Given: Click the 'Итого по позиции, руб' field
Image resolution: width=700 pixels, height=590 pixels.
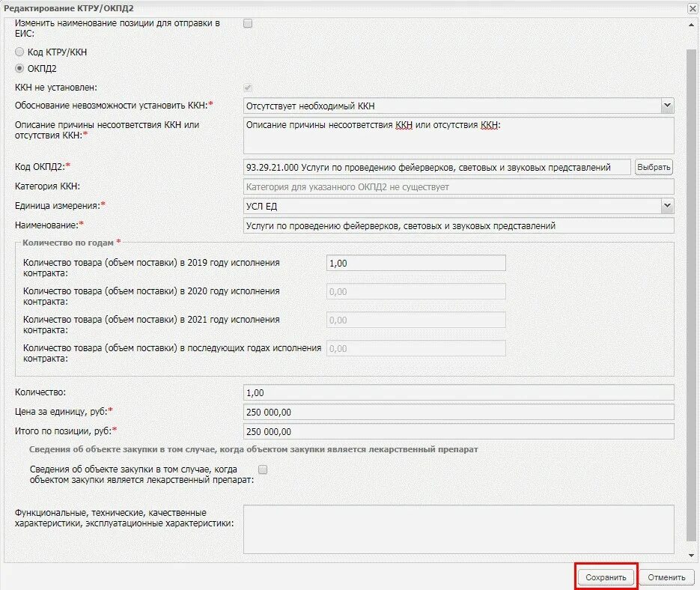Looking at the screenshot, I should coord(458,431).
